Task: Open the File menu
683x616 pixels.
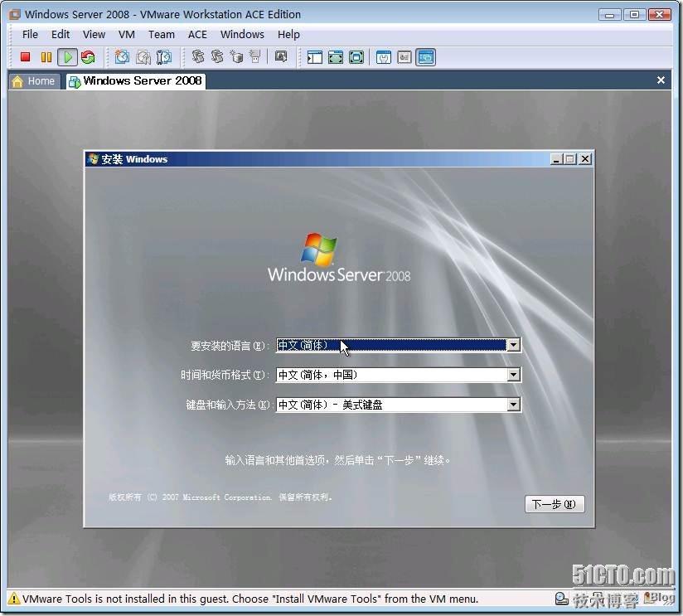Action: point(30,35)
